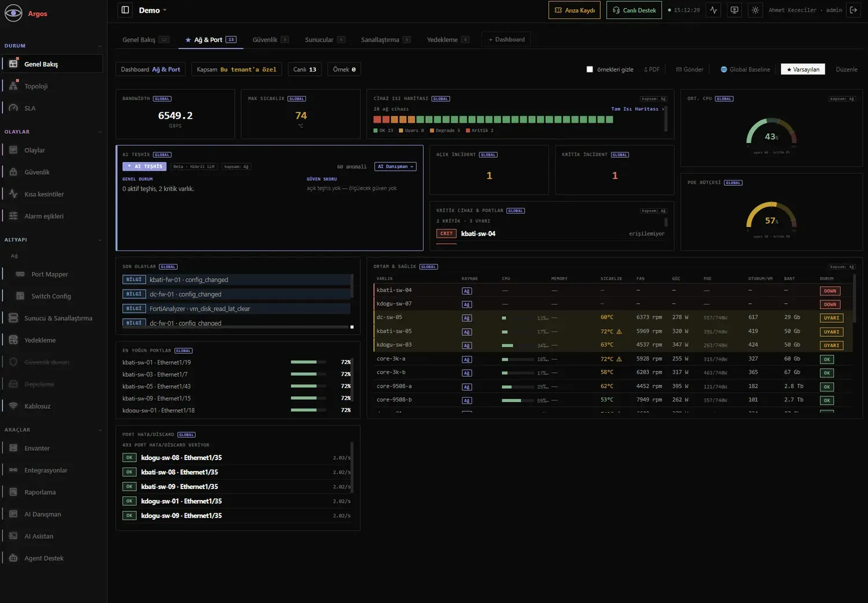The height and width of the screenshot is (603, 868).
Task: Switch to the Güvenlik dashboard tab
Action: pos(270,39)
